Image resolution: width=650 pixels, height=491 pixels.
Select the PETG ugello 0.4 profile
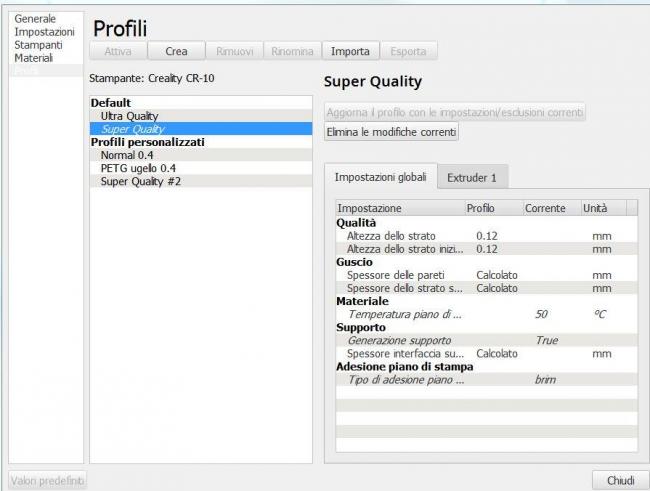pyautogui.click(x=138, y=168)
